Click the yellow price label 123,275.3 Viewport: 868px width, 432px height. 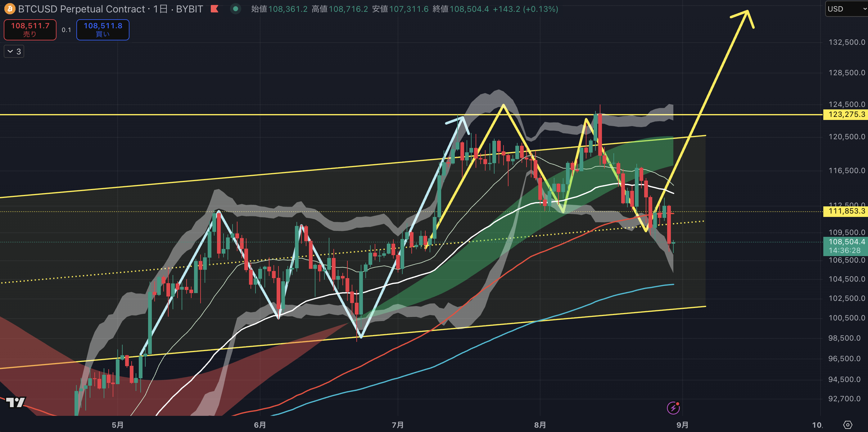pyautogui.click(x=846, y=114)
